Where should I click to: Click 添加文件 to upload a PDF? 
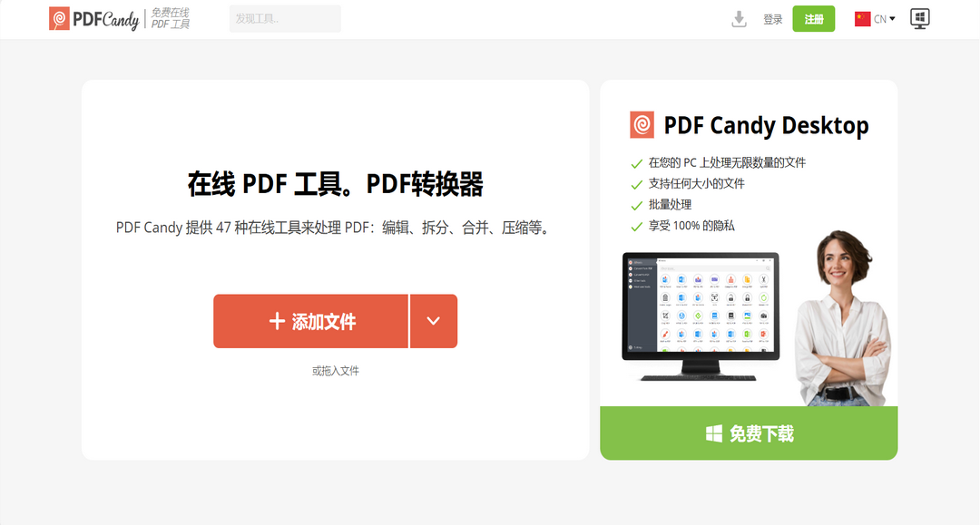(311, 321)
